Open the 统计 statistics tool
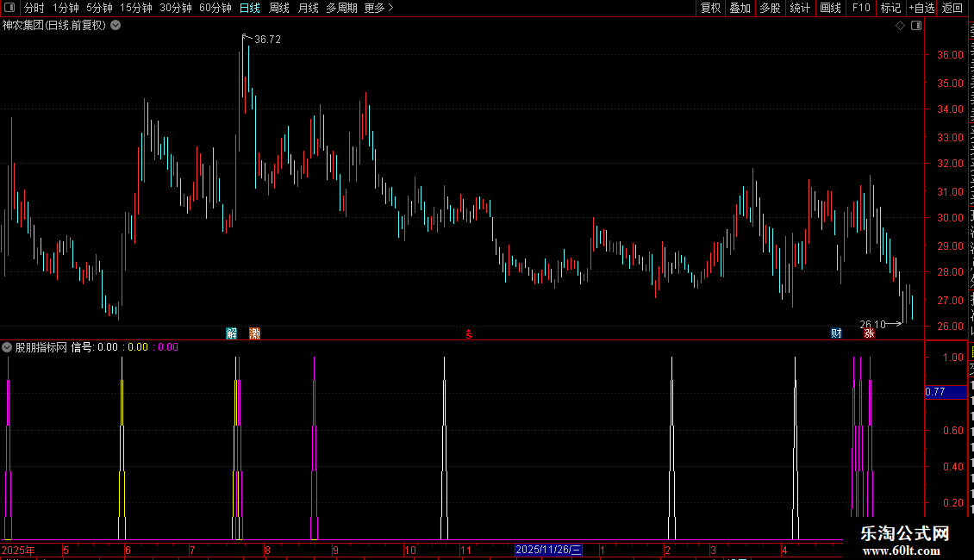 [799, 8]
